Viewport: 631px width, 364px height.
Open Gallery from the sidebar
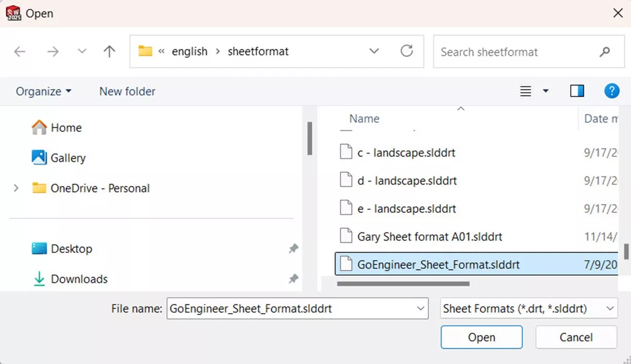(67, 158)
